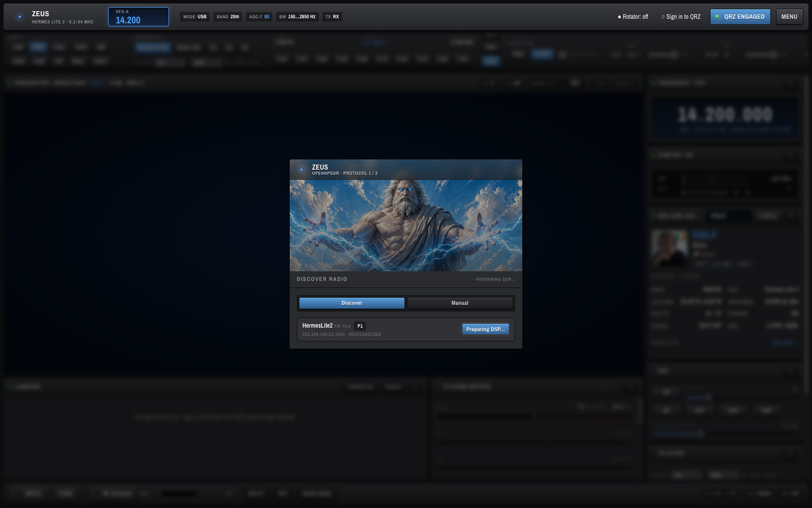Click the ZEUS logo icon in the dialog header
The image size is (812, 508).
click(301, 170)
